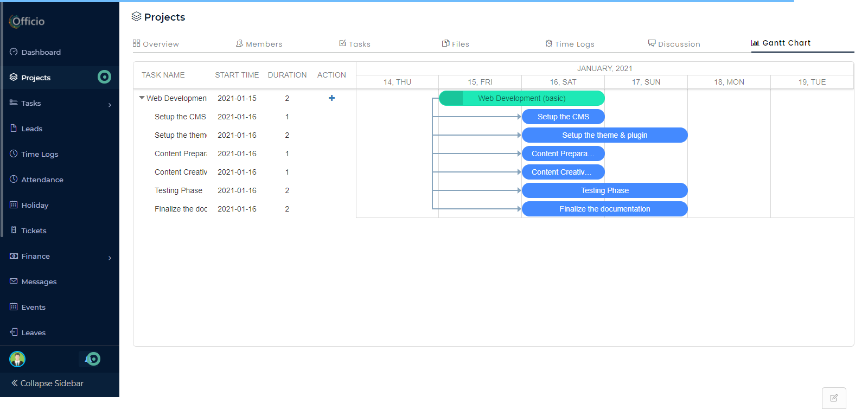Click the 18, MON date header
The width and height of the screenshot is (868, 409).
click(729, 82)
